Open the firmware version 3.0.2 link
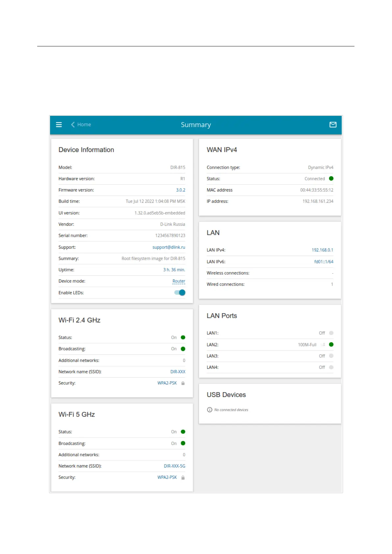 click(x=180, y=190)
